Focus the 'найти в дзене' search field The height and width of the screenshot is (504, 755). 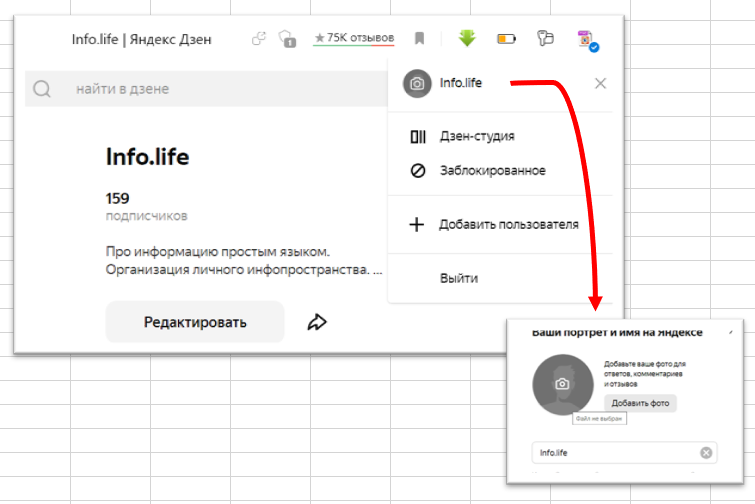pyautogui.click(x=206, y=89)
